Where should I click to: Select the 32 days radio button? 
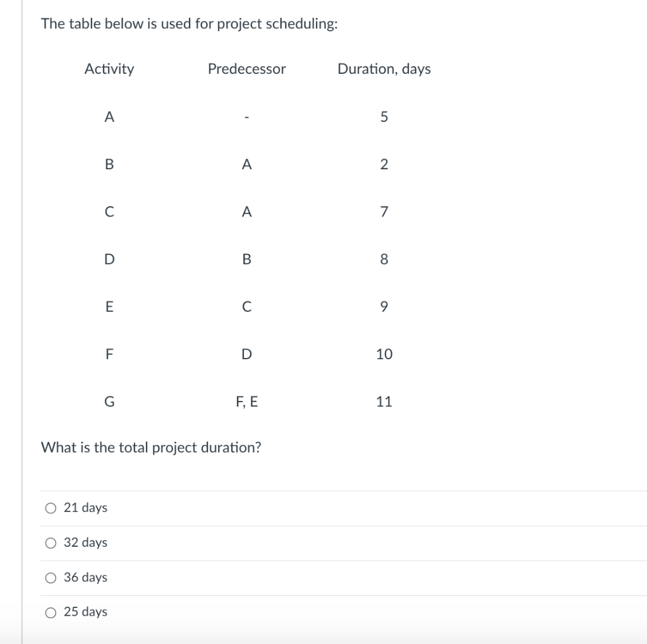(51, 542)
